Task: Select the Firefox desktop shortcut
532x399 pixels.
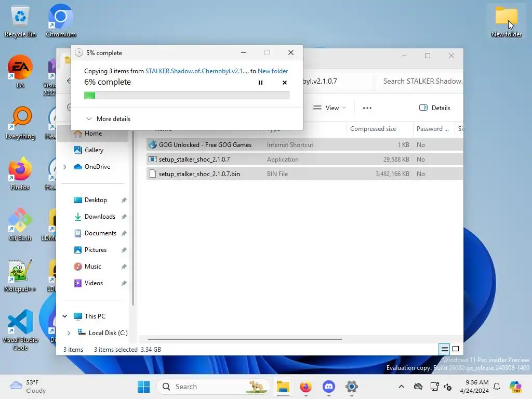Action: point(20,174)
